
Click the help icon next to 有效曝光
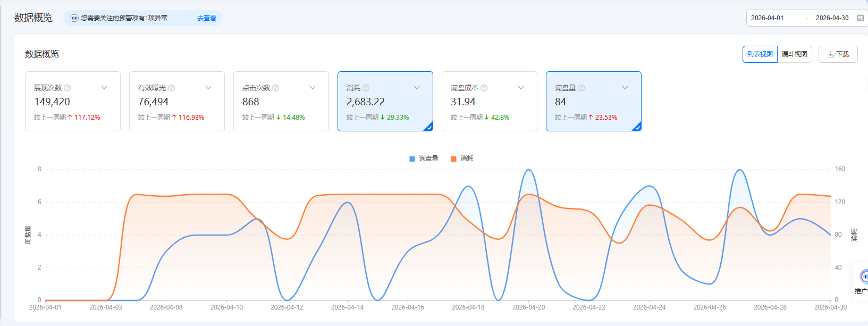(172, 88)
